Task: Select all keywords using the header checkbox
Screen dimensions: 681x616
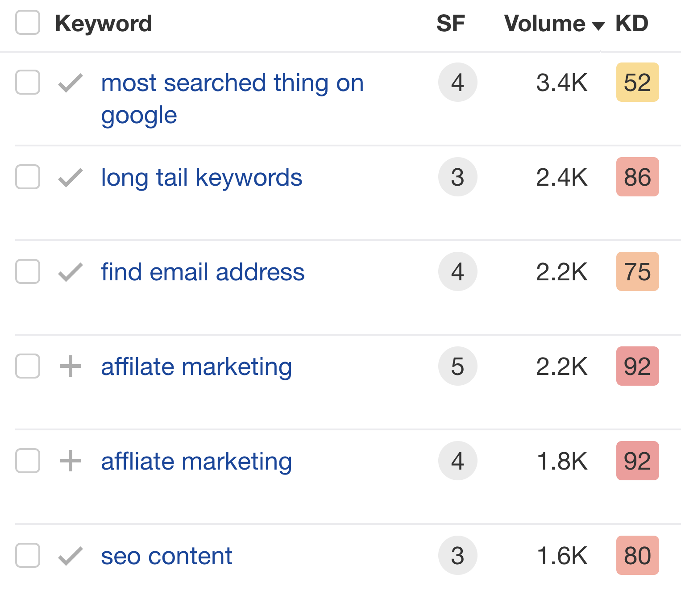Action: tap(27, 23)
